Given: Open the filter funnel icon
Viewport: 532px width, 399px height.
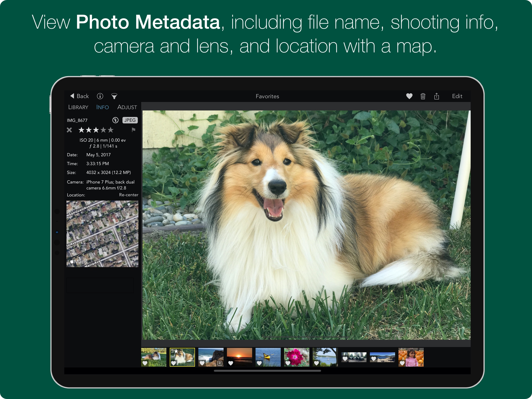Looking at the screenshot, I should (x=114, y=96).
